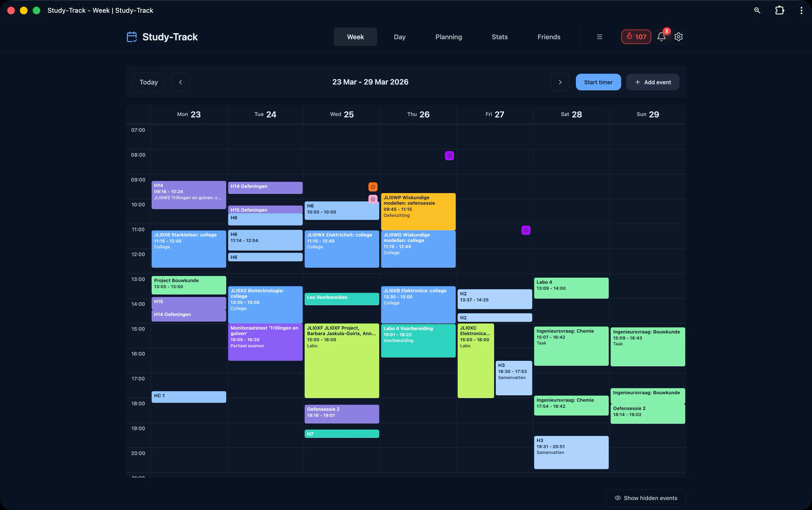Go to the next week with the right chevron
The width and height of the screenshot is (812, 510).
(x=560, y=82)
